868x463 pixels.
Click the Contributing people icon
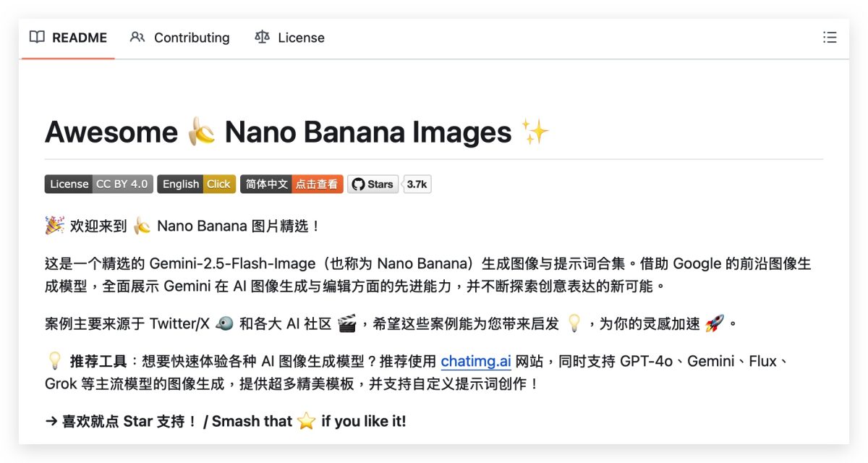click(x=137, y=37)
